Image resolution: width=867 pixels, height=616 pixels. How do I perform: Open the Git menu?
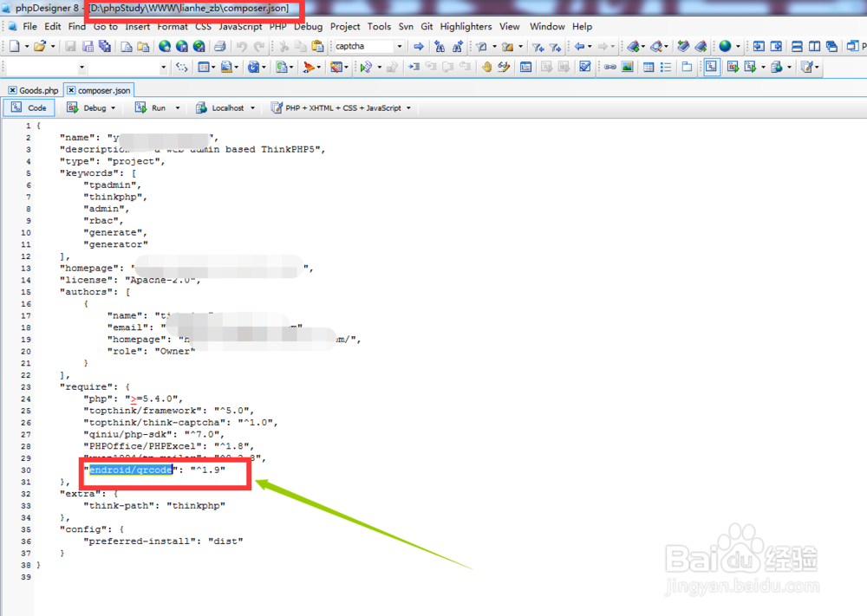tap(427, 27)
